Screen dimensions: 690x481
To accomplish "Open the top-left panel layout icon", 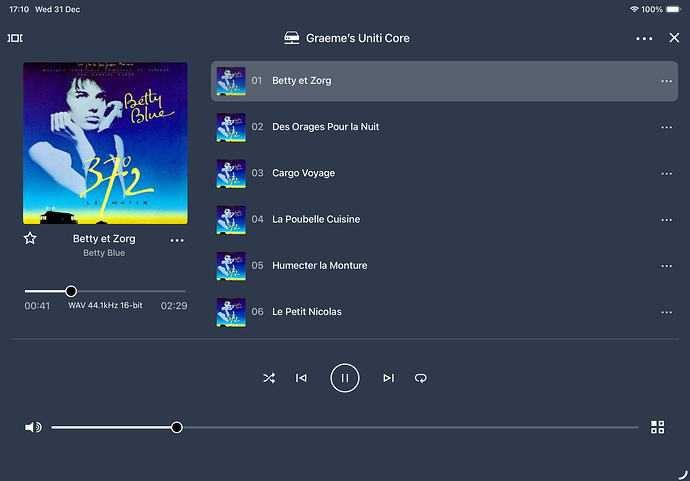I will tap(15, 38).
